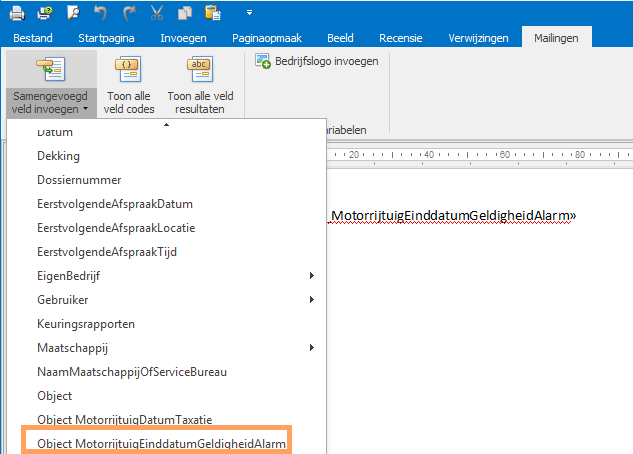633x454 pixels.
Task: Copy selection with the copy icon
Action: coord(185,13)
